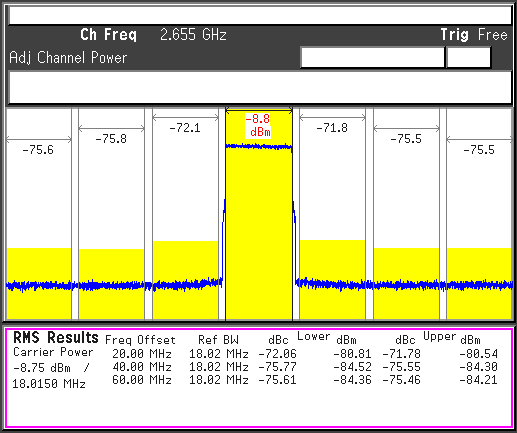Click the -8.75 dBm carrier power value
The height and width of the screenshot is (433, 517).
[x=42, y=368]
